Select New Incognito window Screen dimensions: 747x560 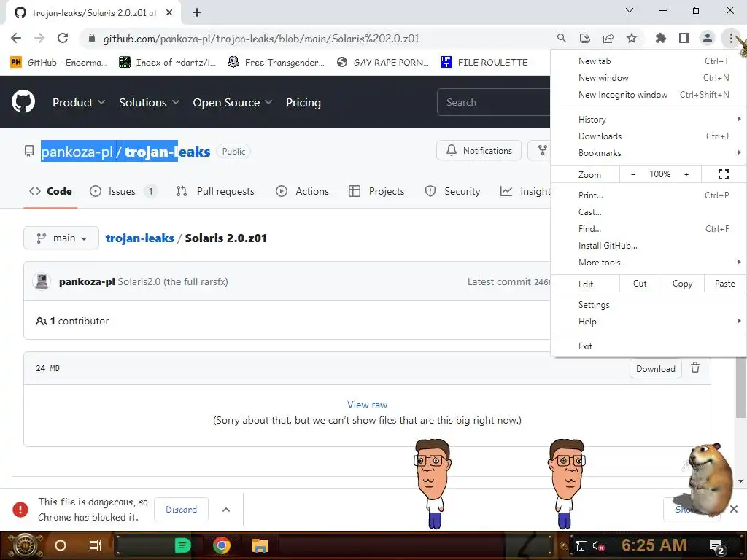tap(649, 95)
